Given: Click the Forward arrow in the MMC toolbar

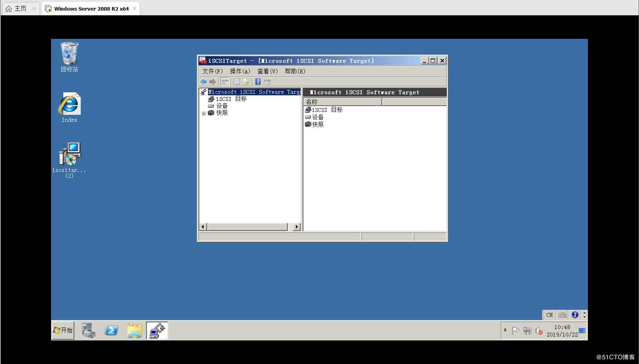Looking at the screenshot, I should point(213,82).
